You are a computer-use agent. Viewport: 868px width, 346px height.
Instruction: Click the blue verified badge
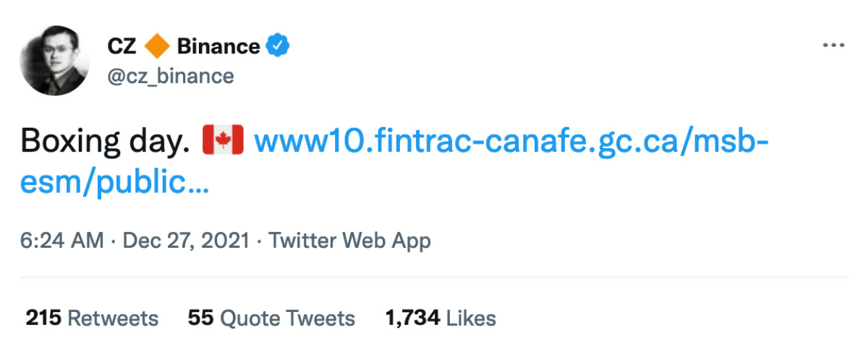pos(278,47)
